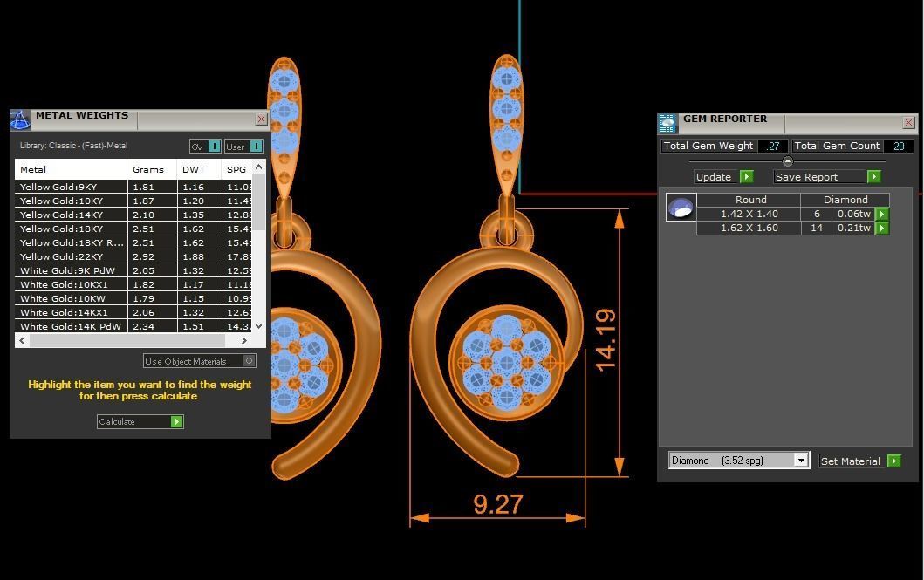Click the Save Report button
The height and width of the screenshot is (580, 924).
[827, 177]
